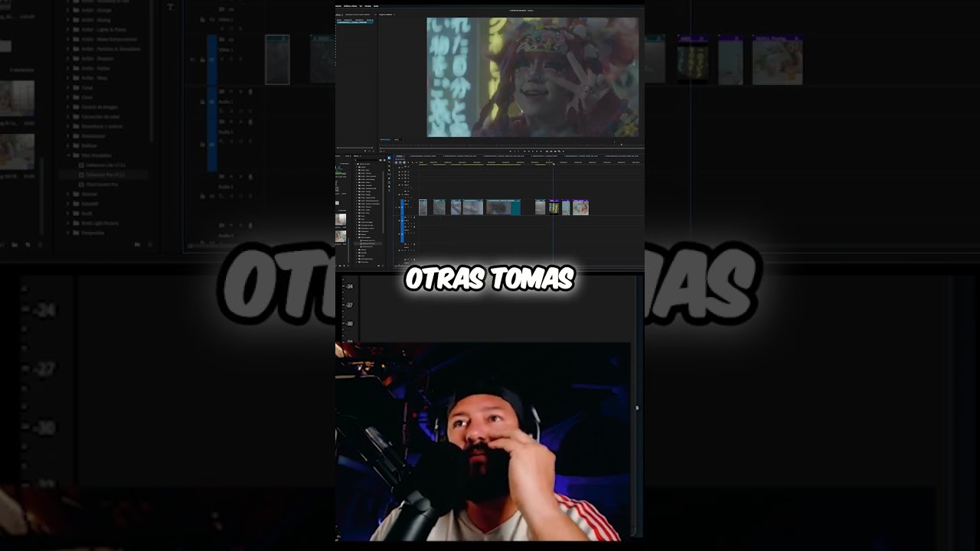Image resolution: width=980 pixels, height=551 pixels.
Task: Mute the Audio 1 track
Action: tap(407, 223)
